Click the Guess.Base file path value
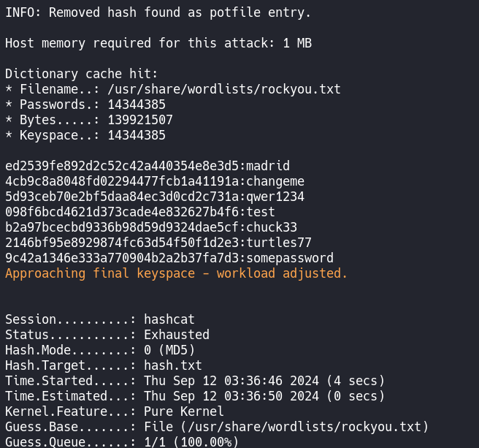 click(x=286, y=427)
